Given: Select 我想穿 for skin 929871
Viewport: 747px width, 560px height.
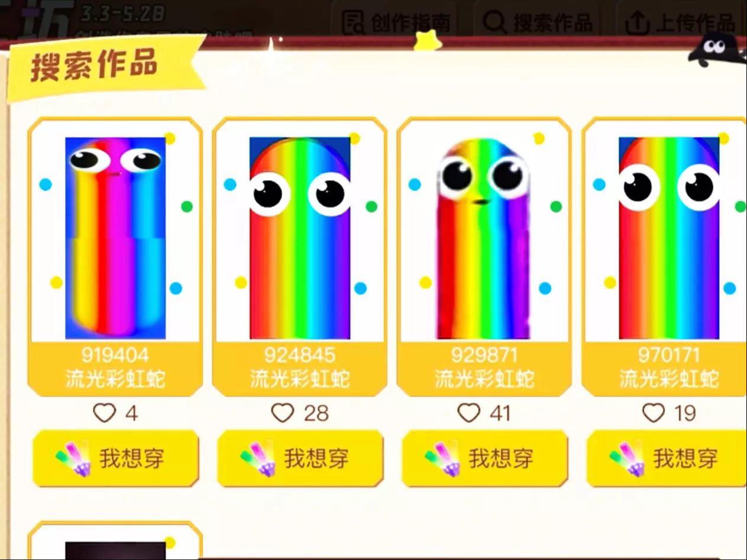Looking at the screenshot, I should coord(485,458).
